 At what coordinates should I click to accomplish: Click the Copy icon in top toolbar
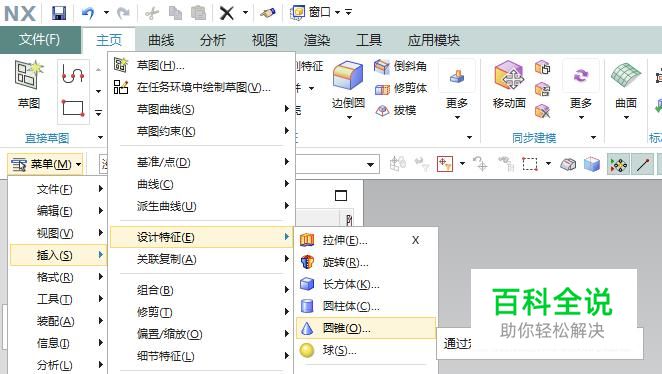tap(175, 13)
